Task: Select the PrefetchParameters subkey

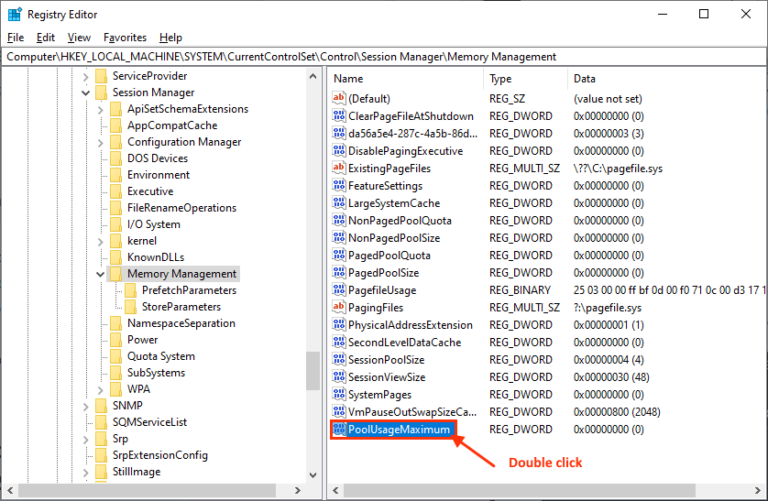Action: [181, 290]
